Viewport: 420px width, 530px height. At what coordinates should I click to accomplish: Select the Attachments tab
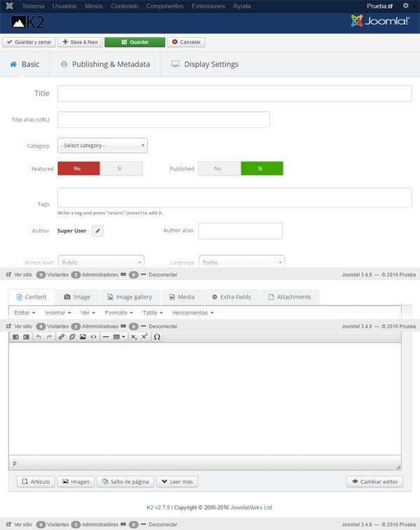point(290,297)
